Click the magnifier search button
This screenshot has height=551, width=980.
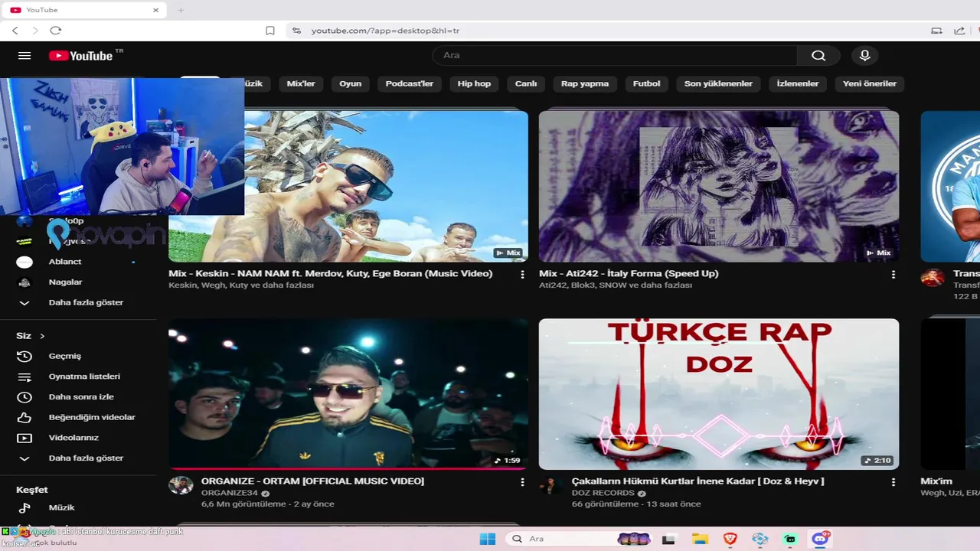pos(818,55)
